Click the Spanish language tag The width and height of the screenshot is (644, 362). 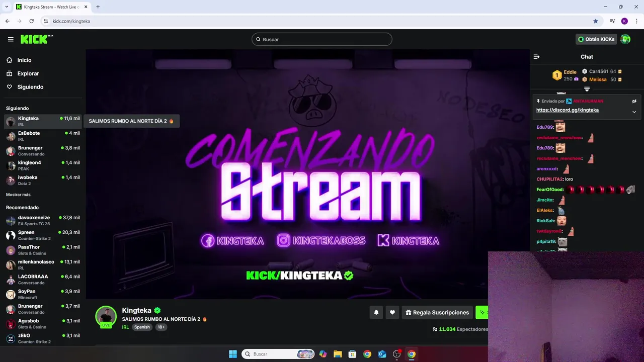pos(142,327)
